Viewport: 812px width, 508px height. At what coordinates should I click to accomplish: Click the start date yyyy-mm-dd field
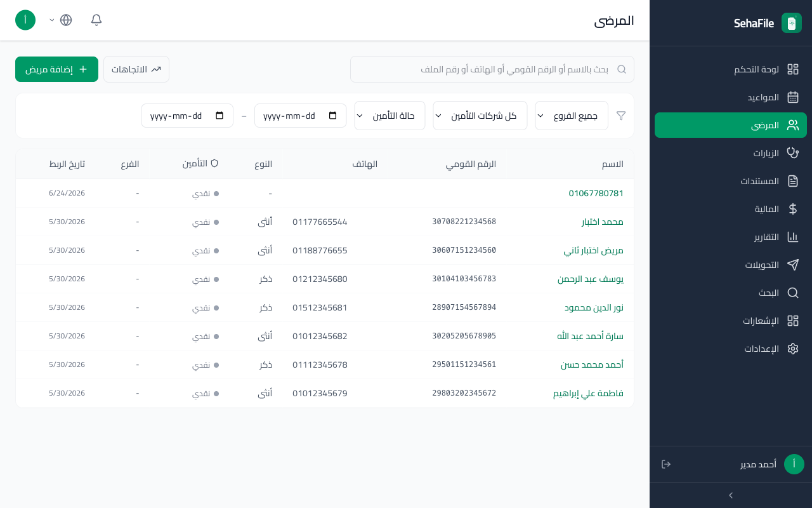tap(301, 116)
